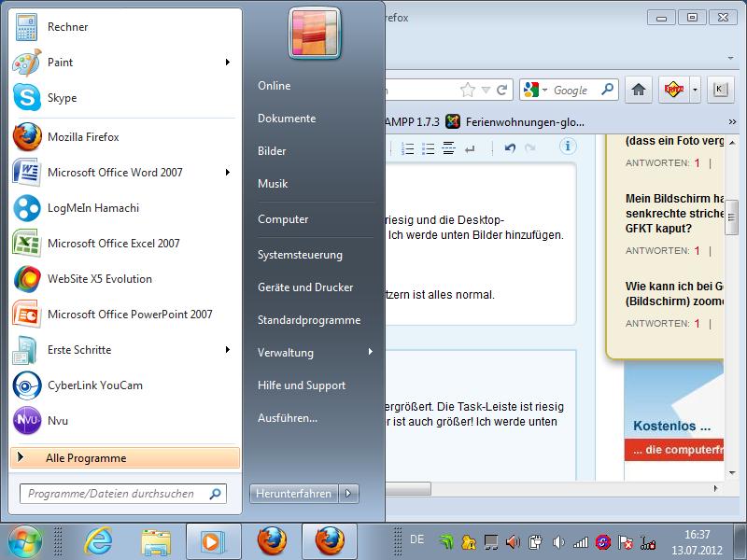Launch CyberLink YouCam
Image resolution: width=747 pixels, height=560 pixels.
pyautogui.click(x=125, y=385)
